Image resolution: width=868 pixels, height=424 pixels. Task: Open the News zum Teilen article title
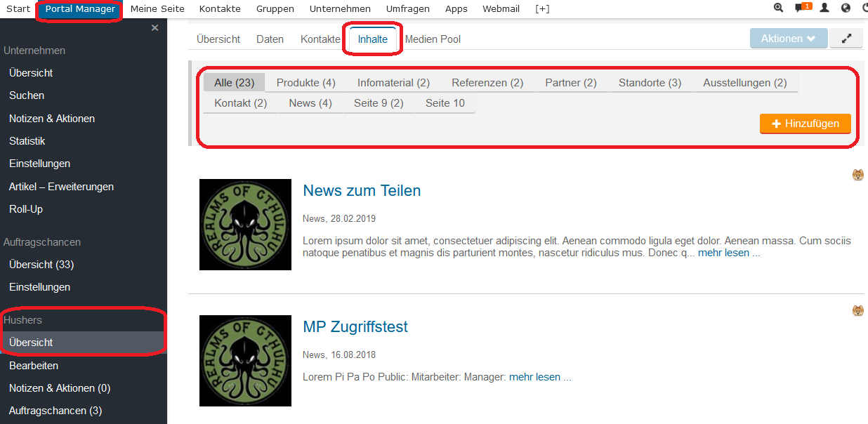pyautogui.click(x=362, y=191)
